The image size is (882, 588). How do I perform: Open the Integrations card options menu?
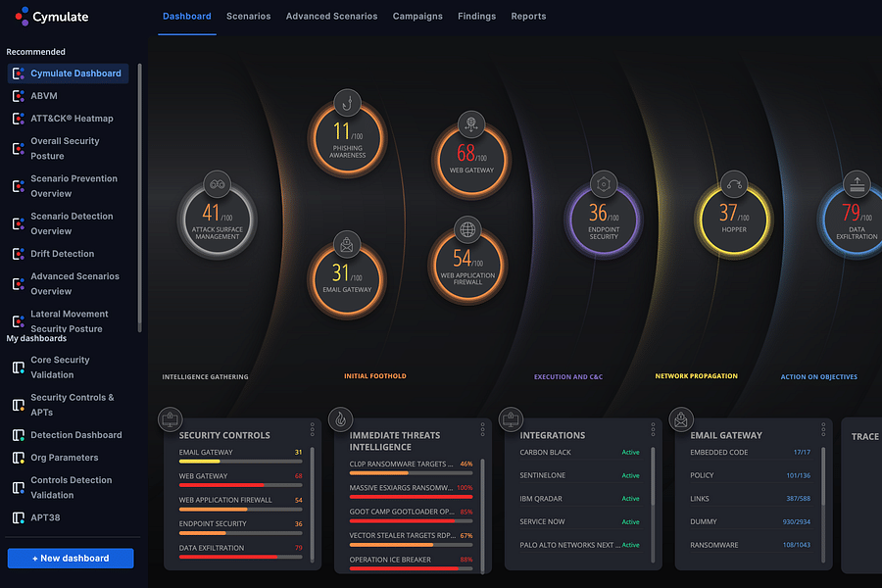point(652,428)
